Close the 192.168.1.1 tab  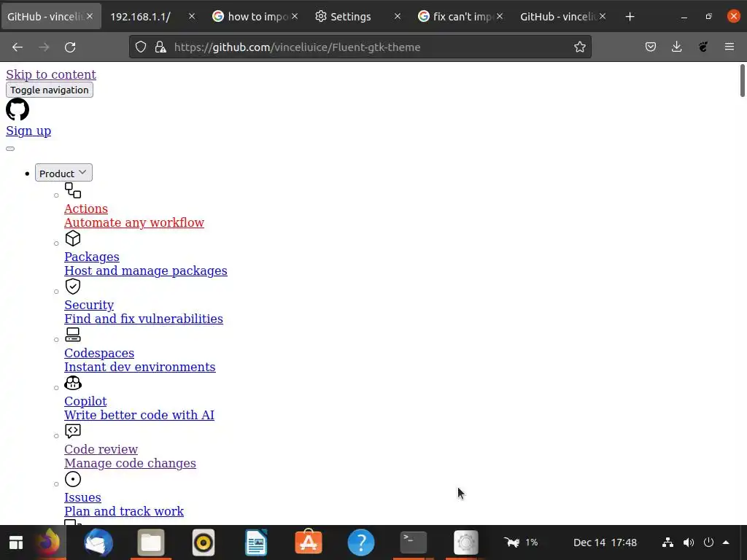pyautogui.click(x=192, y=17)
